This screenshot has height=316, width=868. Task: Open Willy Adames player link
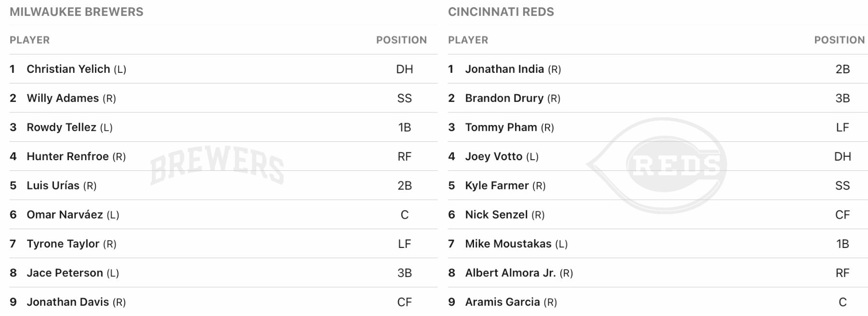pyautogui.click(x=63, y=98)
